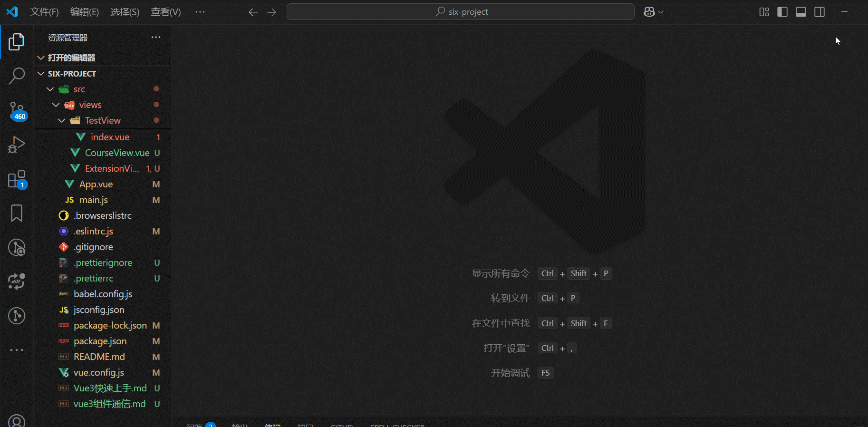Go forward with the right arrow
The image size is (868, 427).
click(x=272, y=12)
